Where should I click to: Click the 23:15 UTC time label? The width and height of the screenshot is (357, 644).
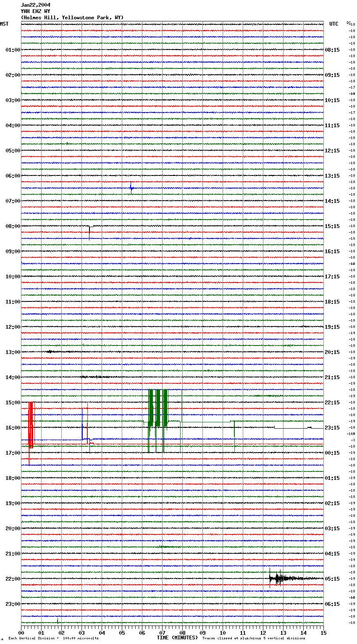tap(332, 428)
